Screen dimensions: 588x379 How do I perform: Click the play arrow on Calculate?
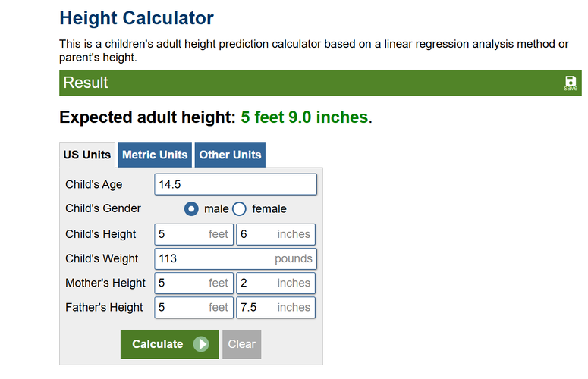(201, 344)
